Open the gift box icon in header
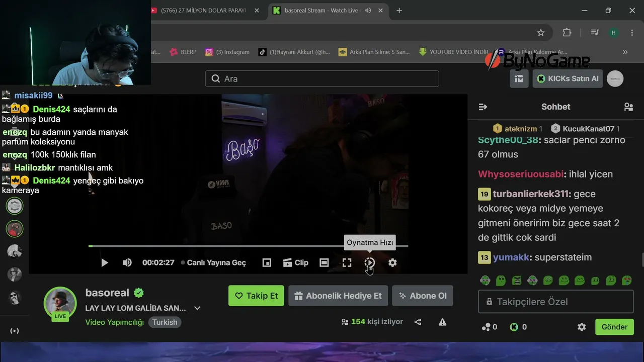Screen dimensions: 644x362 519,78
